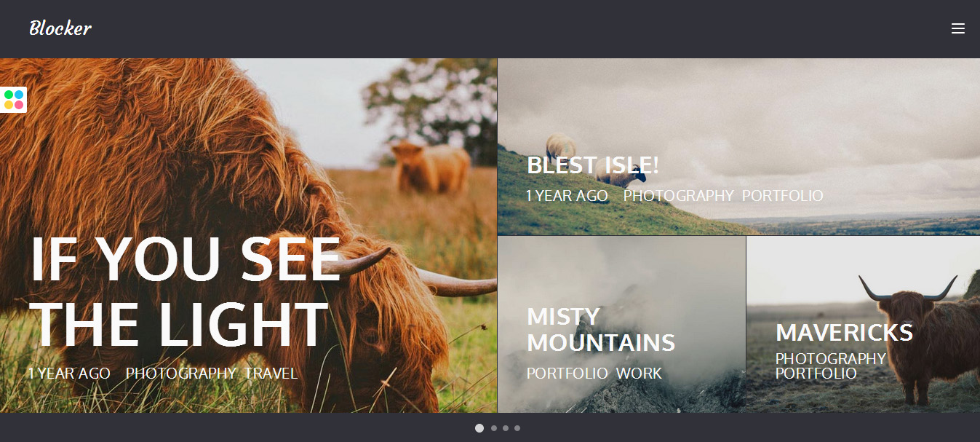
Task: Jump to the third slider dot
Action: pyautogui.click(x=506, y=428)
